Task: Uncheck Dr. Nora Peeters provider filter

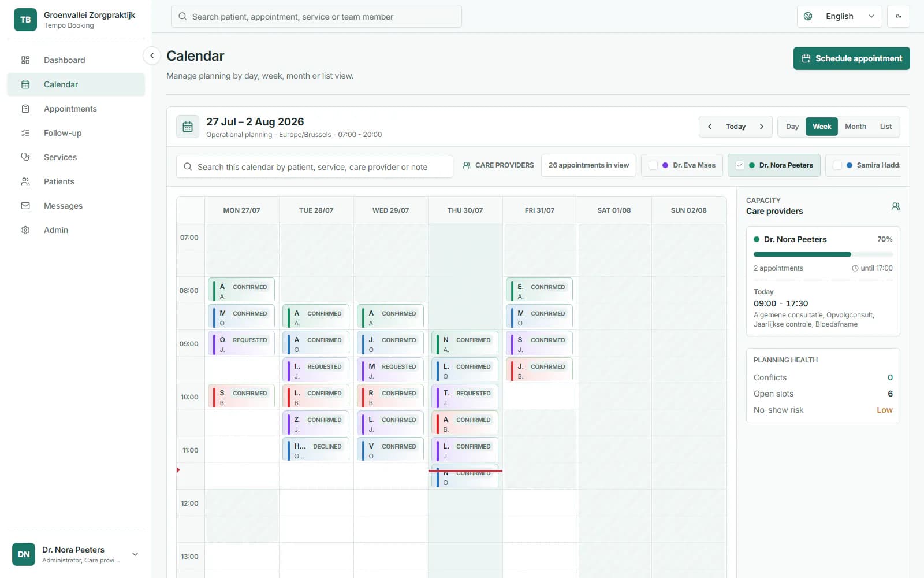Action: click(x=740, y=165)
